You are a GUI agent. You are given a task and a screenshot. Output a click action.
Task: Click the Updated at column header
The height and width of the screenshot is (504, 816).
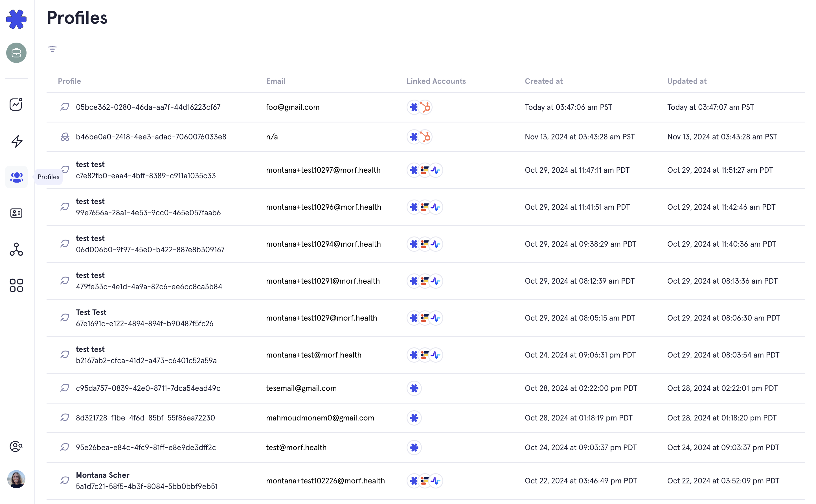click(x=687, y=81)
